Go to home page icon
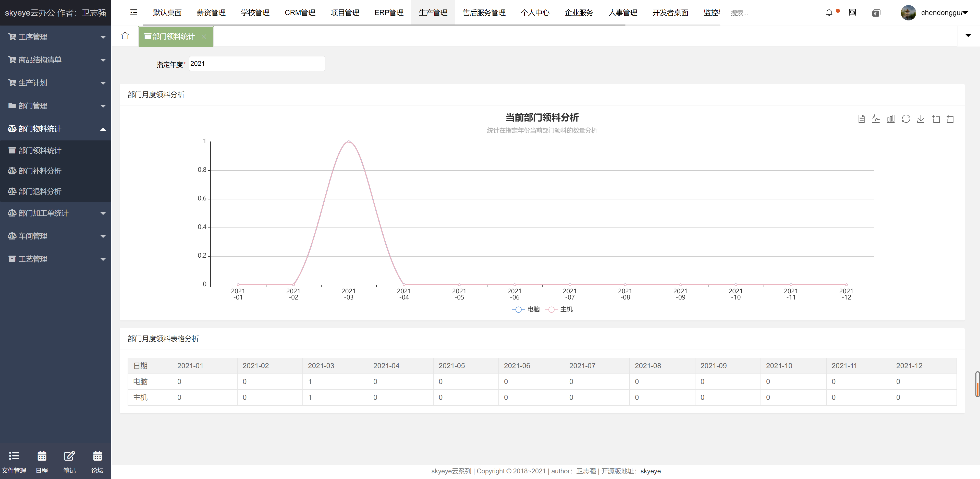This screenshot has width=980, height=479. pos(125,36)
